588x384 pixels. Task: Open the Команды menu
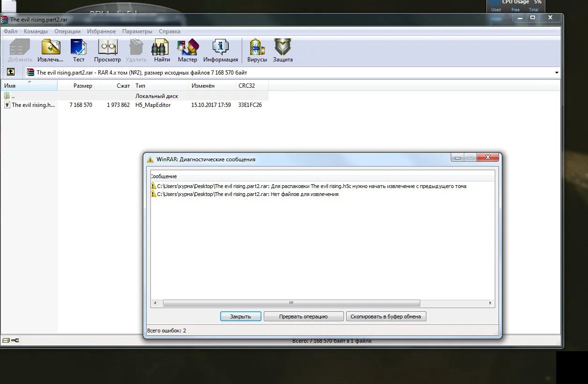pyautogui.click(x=36, y=31)
